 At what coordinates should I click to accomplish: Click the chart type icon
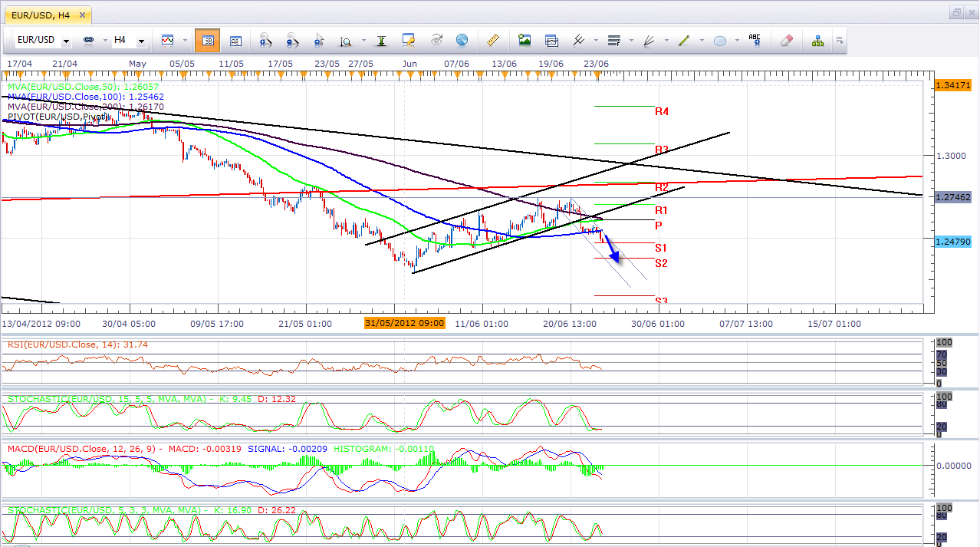tap(168, 40)
